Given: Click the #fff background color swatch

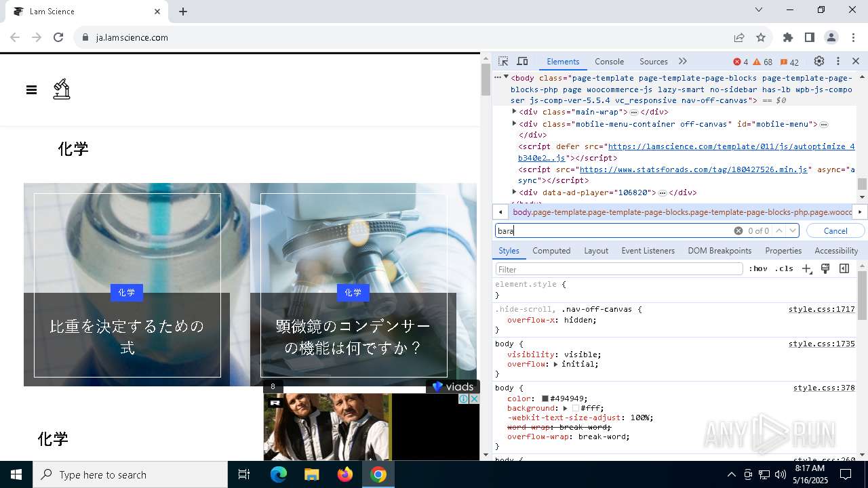Looking at the screenshot, I should pyautogui.click(x=576, y=409).
